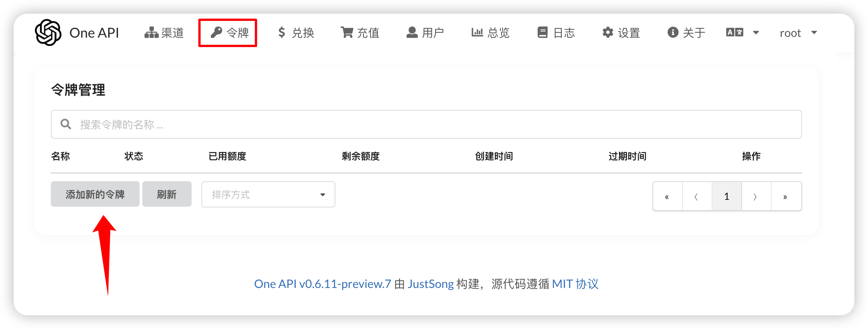Open 设置 settings gear menu
Screen dimensions: 868x329
[x=621, y=33]
